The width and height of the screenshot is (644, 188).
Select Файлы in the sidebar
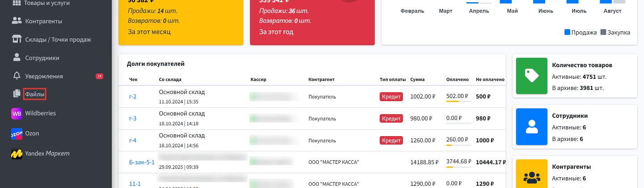click(x=35, y=94)
